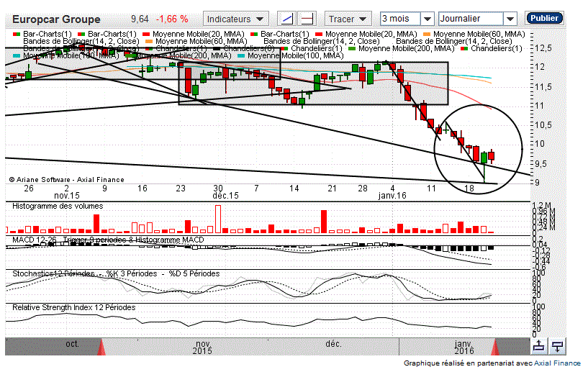Click the nov.15 date axis label
The image size is (588, 372).
pos(67,196)
